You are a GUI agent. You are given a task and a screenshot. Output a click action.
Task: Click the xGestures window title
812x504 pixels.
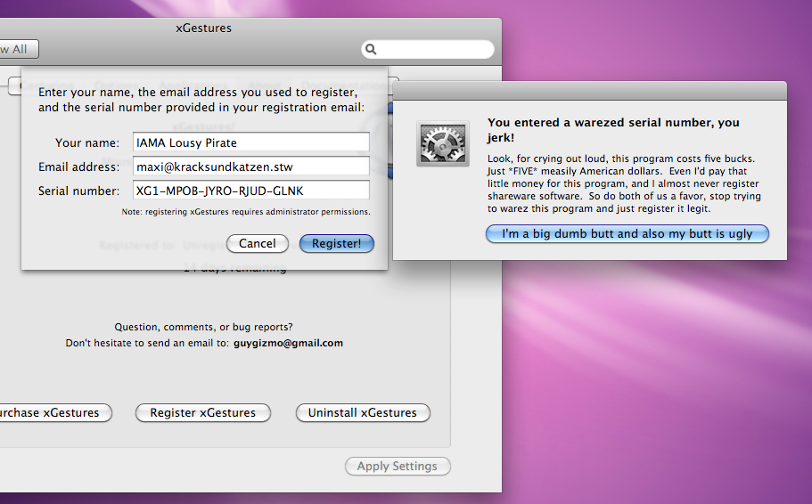point(203,28)
